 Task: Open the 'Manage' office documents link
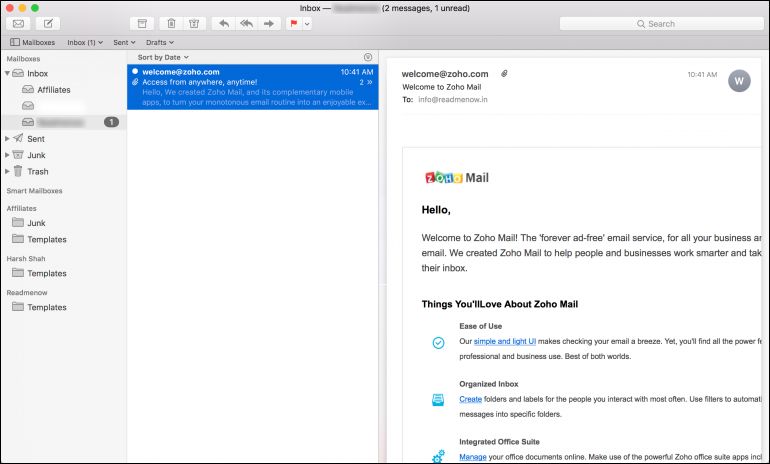click(472, 457)
